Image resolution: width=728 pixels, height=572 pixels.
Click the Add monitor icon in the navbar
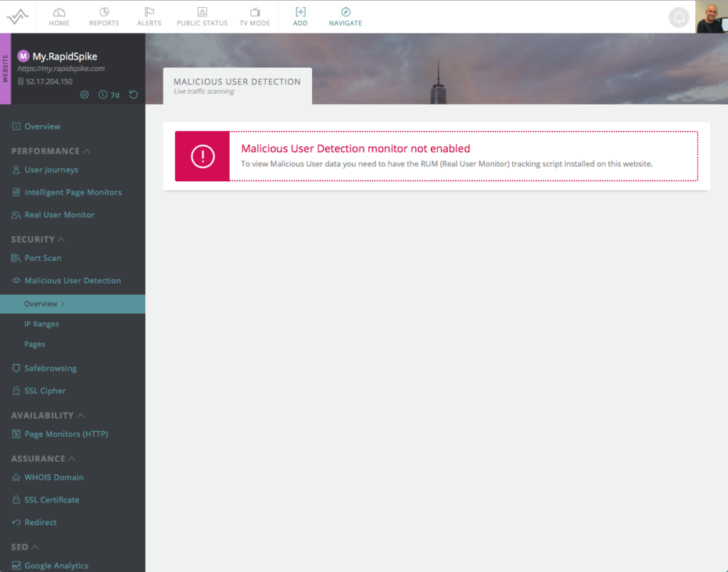[300, 16]
